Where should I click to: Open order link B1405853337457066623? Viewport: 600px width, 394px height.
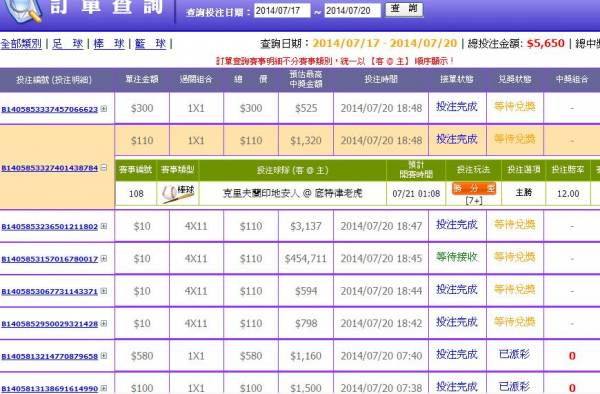(x=50, y=109)
